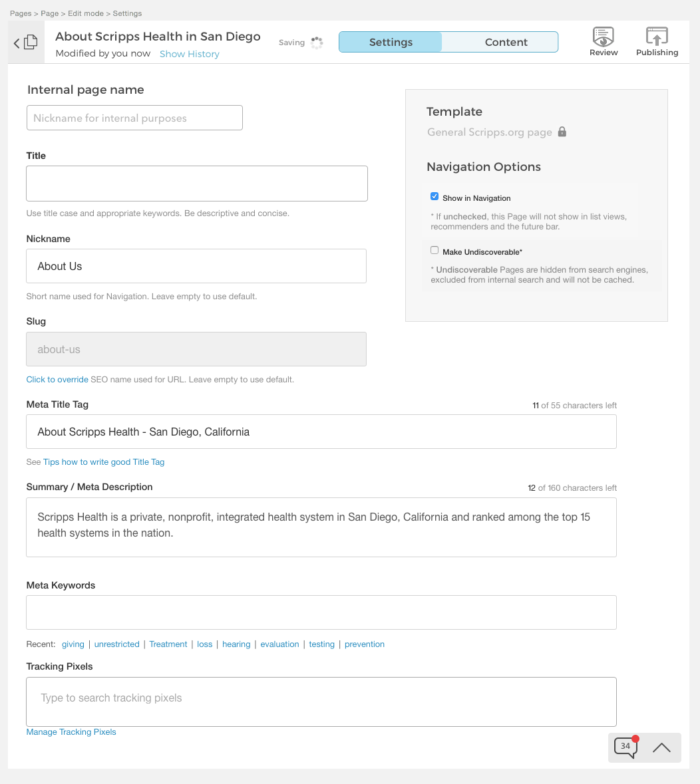Switch to the Settings tab
Image resolution: width=700 pixels, height=784 pixels.
391,42
